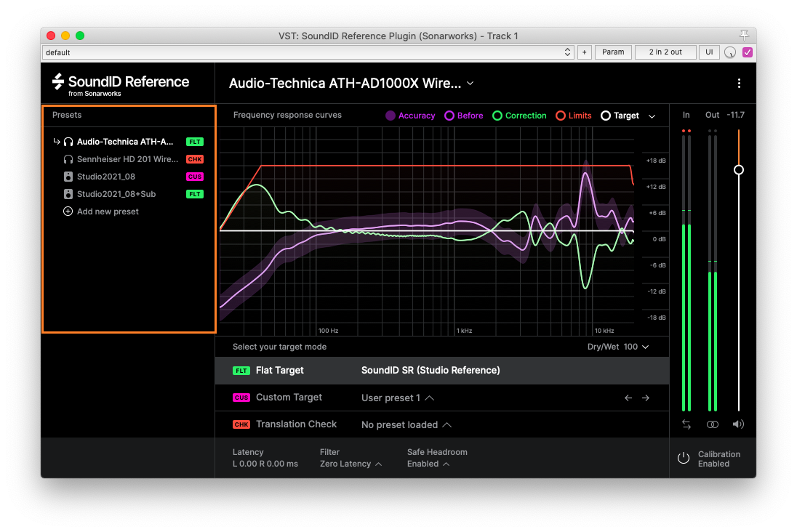Click the CUS badge on Studio2021_08 preset
This screenshot has height=532, width=797.
pos(195,177)
